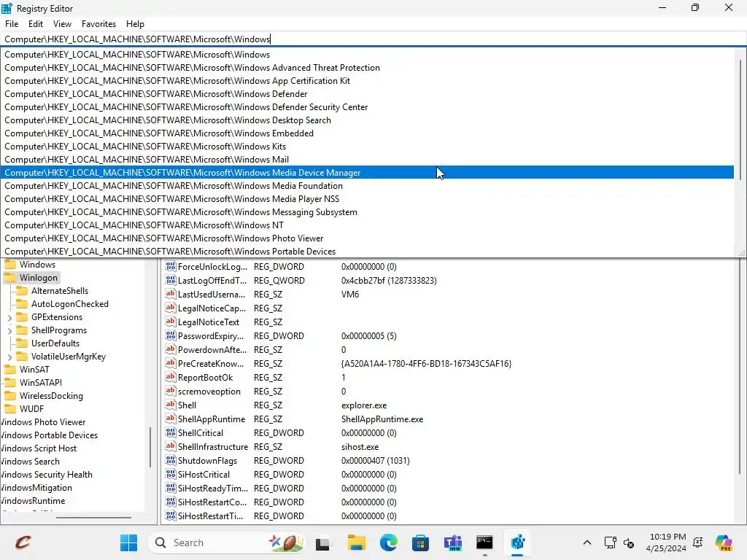Click the LastLogOffEndT... QWORD value icon
The image size is (747, 560).
171,281
